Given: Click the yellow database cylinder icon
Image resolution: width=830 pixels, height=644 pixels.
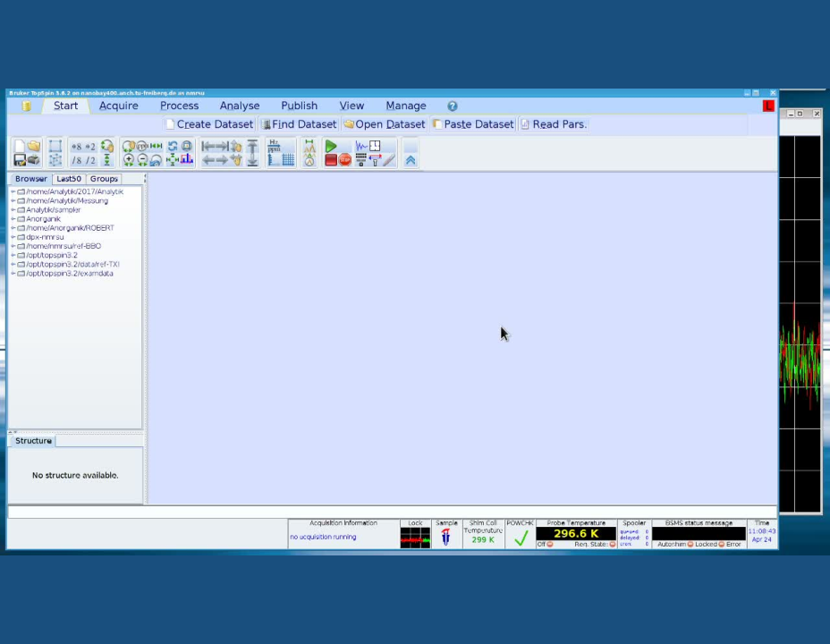Looking at the screenshot, I should 27,106.
